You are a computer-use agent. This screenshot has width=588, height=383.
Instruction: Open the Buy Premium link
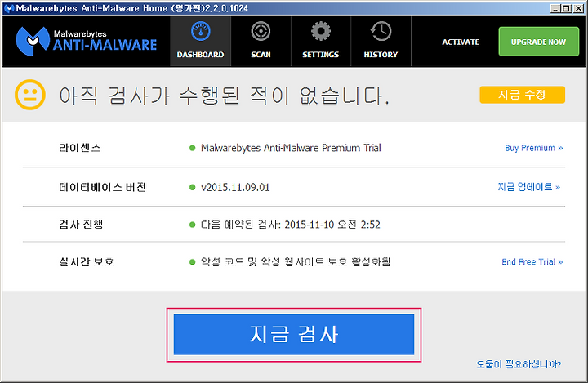pyautogui.click(x=533, y=148)
